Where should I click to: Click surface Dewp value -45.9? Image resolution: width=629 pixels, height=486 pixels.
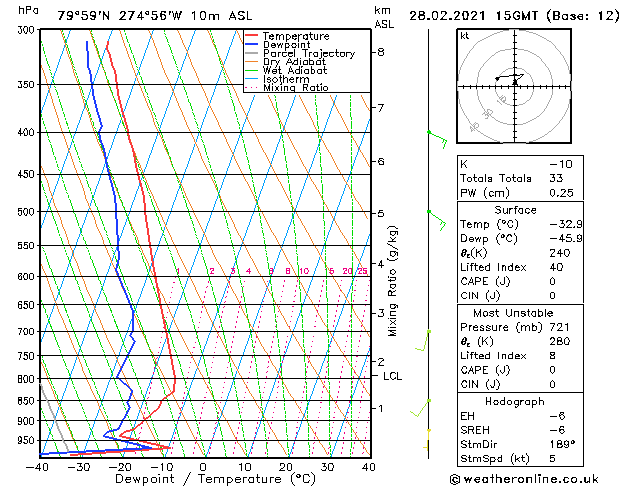pyautogui.click(x=566, y=239)
